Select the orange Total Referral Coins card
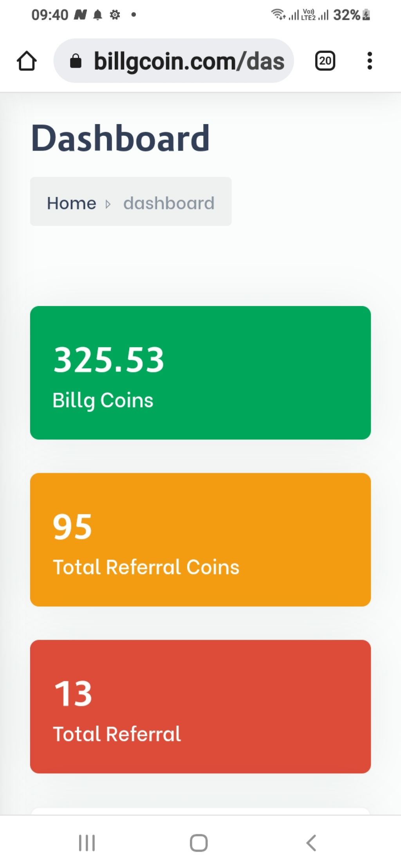Viewport: 401px width, 868px height. pos(200,540)
